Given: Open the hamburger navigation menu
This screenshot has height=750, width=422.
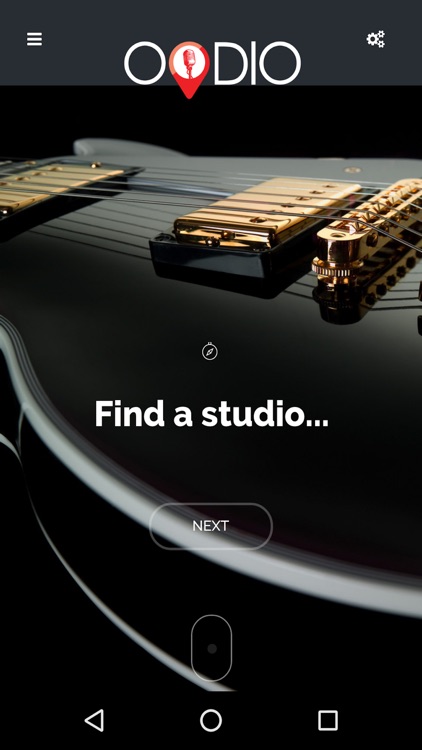Looking at the screenshot, I should click(34, 39).
